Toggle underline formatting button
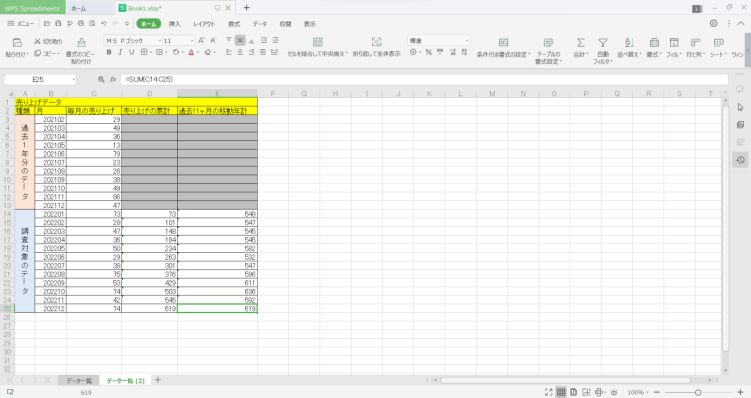 click(x=131, y=52)
